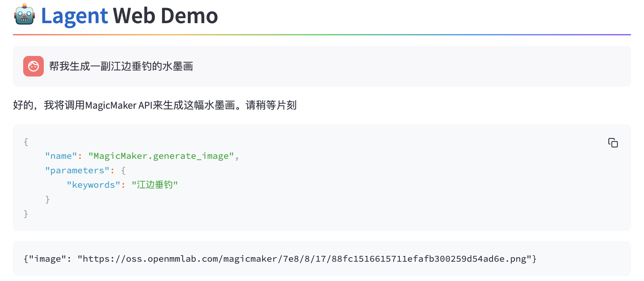Click the "MagicMaker.generate_image" string value

pos(161,156)
